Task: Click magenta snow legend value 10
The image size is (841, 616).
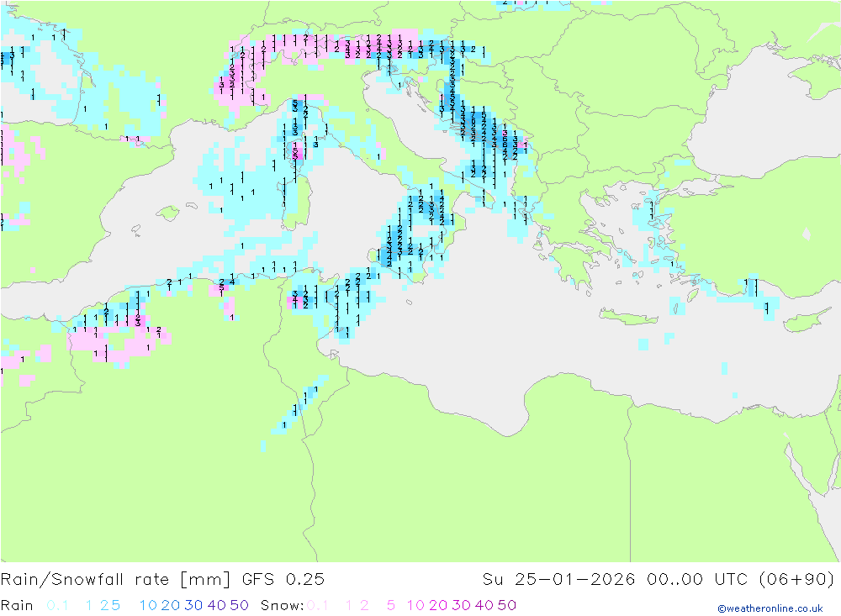Action: 415,605
